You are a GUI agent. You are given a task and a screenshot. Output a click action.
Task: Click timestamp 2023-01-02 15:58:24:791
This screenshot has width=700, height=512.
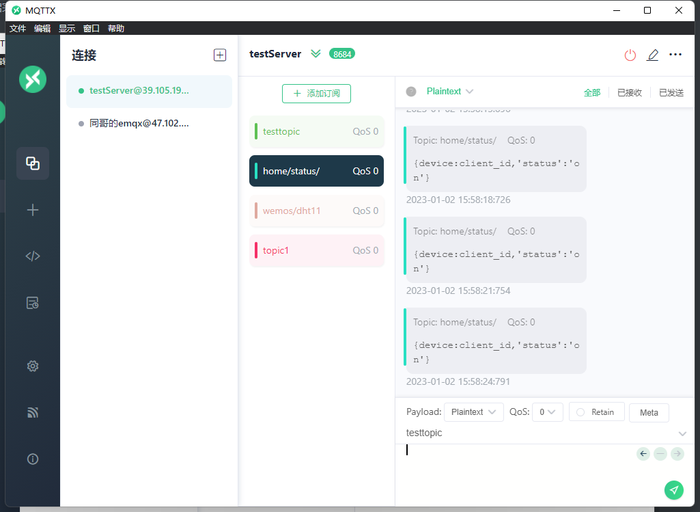[458, 382]
